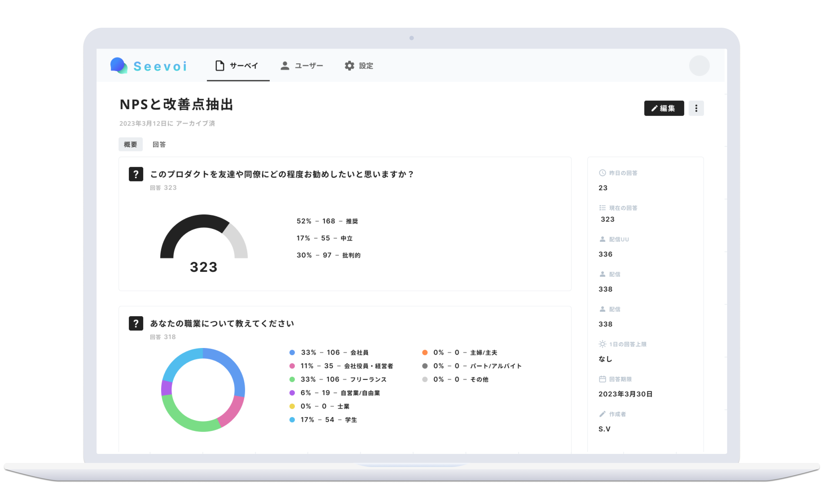
Task: Click the calendar icon beside 回答期限
Action: click(602, 379)
